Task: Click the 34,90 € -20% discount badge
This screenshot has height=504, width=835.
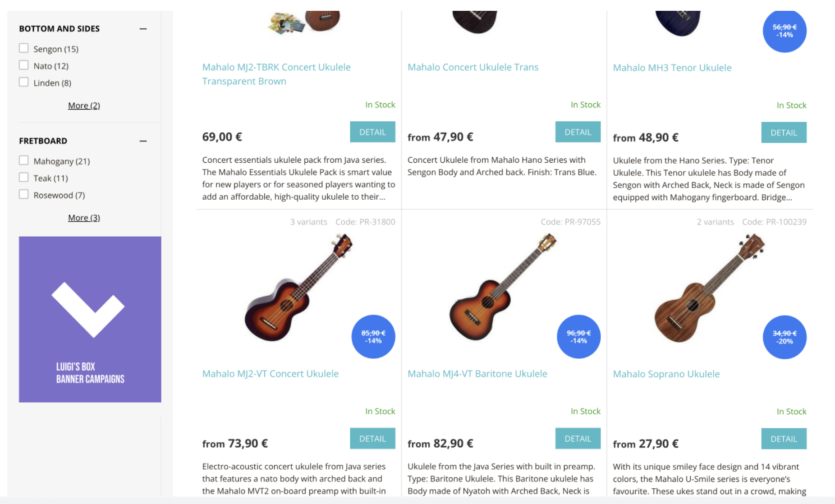Action: pyautogui.click(x=785, y=337)
